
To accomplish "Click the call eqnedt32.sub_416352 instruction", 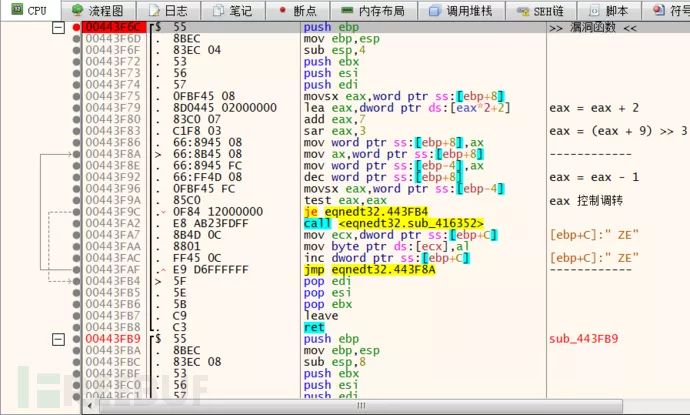I will [394, 223].
